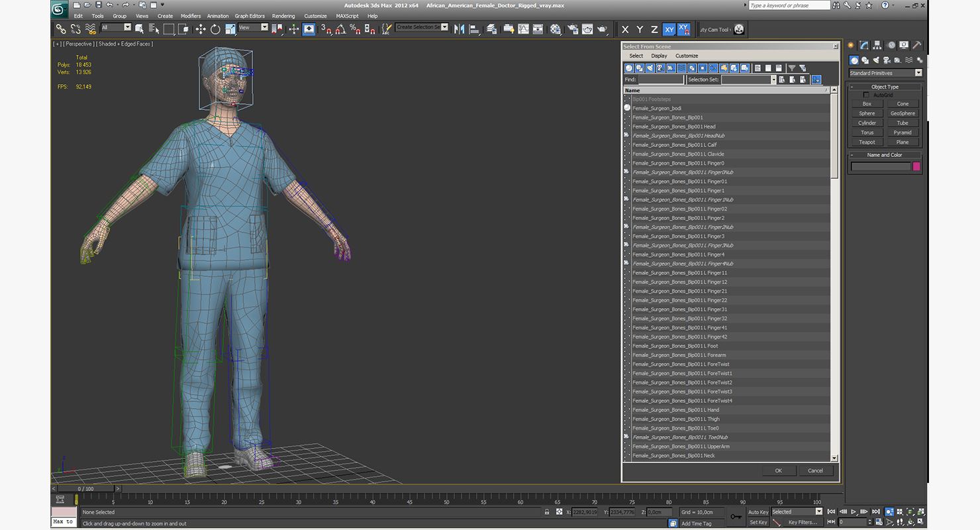The image size is (980, 530).
Task: Click the Play Animation button
Action: click(854, 511)
